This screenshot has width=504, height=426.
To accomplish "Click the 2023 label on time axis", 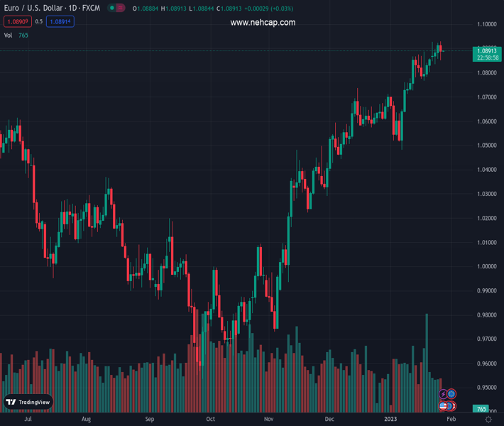I will coord(390,420).
